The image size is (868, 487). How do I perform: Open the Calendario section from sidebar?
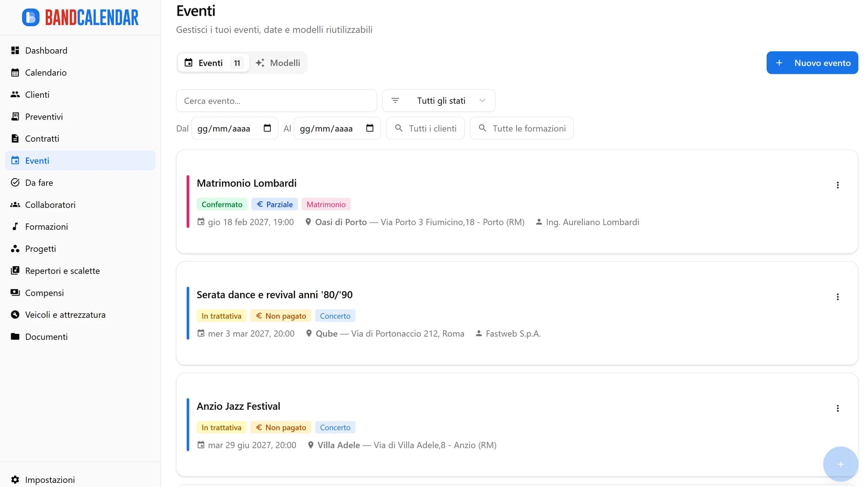tap(45, 72)
